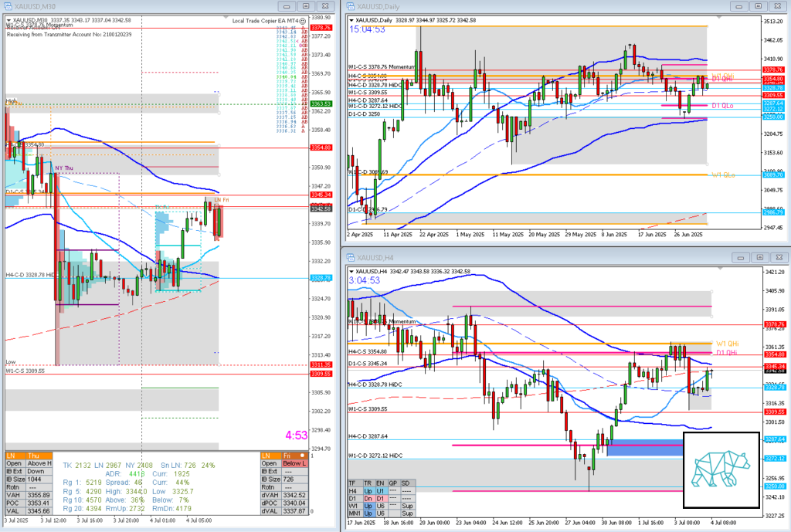Image resolution: width=791 pixels, height=532 pixels.
Task: Click the dVAL value 3337.87
Action: 295,511
